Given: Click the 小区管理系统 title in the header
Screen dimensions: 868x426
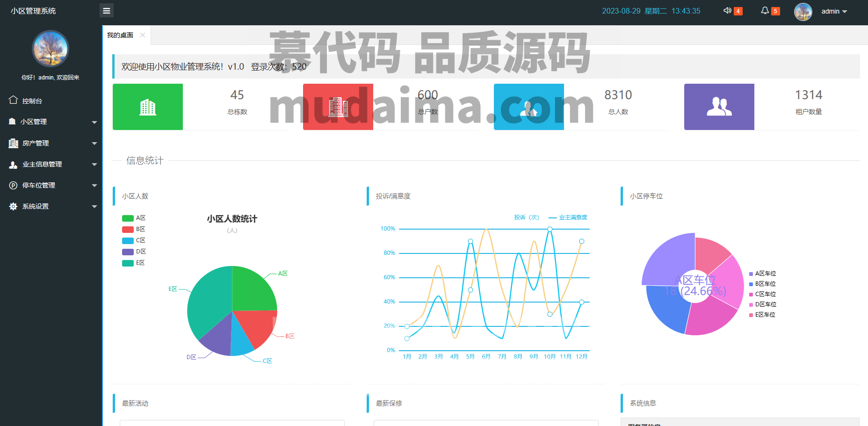Looking at the screenshot, I should pos(33,11).
